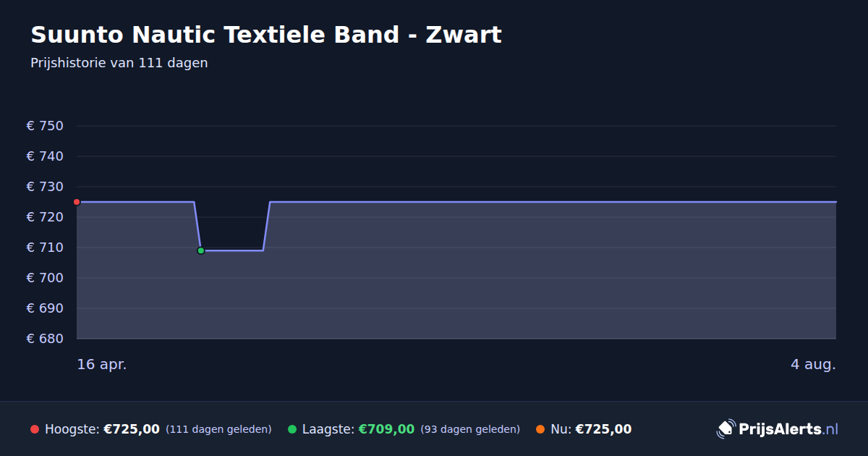
Task: Click the 16 apr. start date label
Action: point(102,364)
